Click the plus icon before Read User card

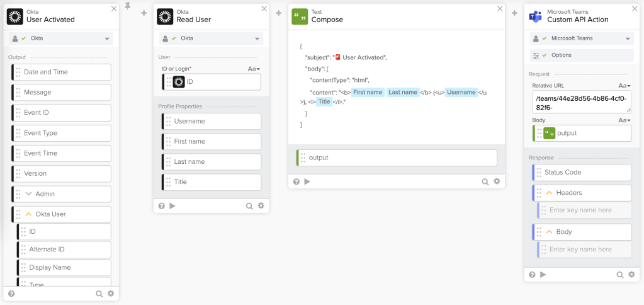point(144,13)
